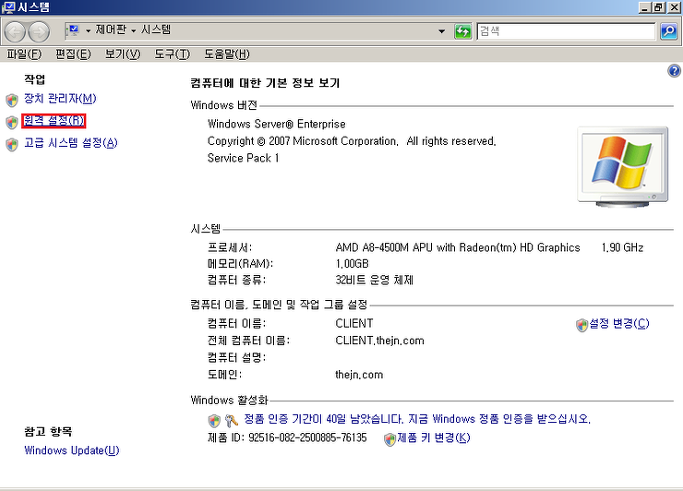
Task: Click the magnifier search button
Action: [x=669, y=31]
